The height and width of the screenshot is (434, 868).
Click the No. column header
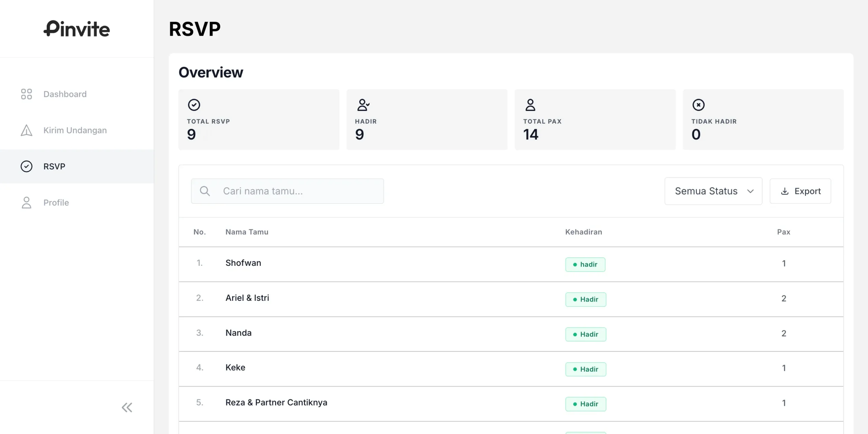pyautogui.click(x=200, y=232)
